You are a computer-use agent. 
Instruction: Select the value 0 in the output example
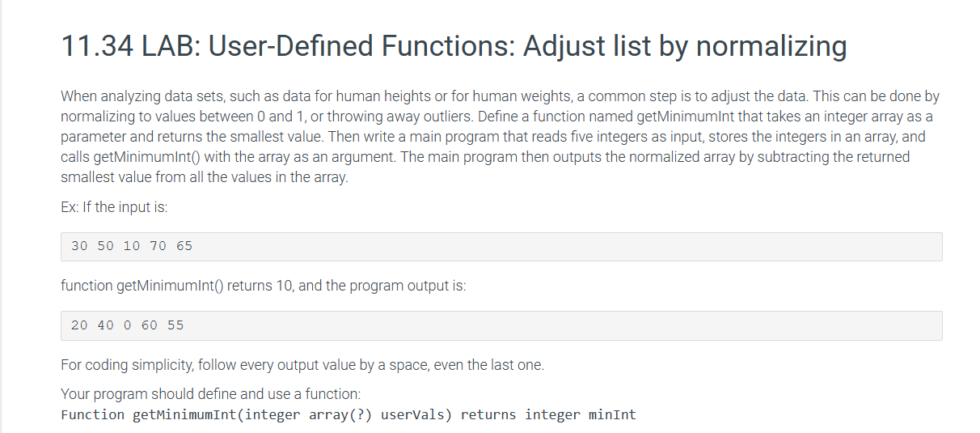click(128, 325)
